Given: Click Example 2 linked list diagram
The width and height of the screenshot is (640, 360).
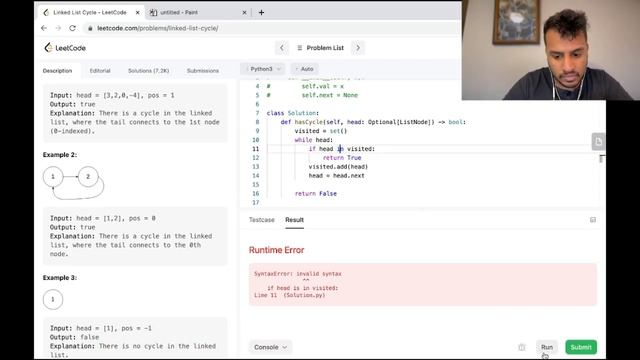Looking at the screenshot, I should point(73,182).
